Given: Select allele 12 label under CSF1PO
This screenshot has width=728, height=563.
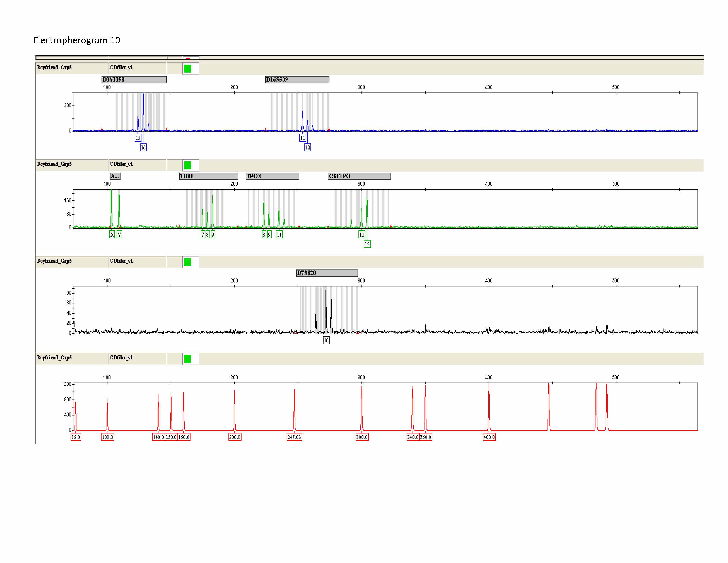Looking at the screenshot, I should pos(367,244).
